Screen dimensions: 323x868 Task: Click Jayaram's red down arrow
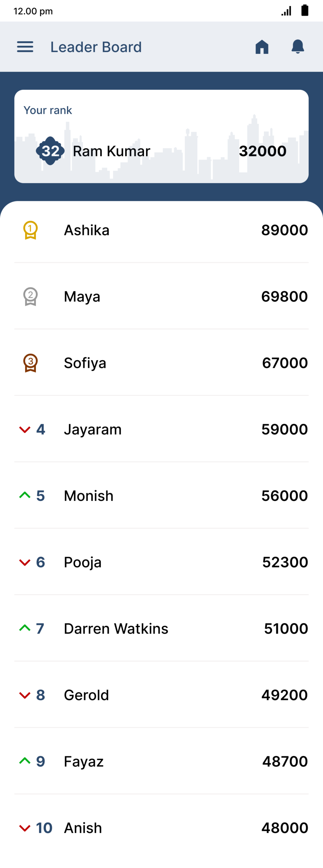[25, 430]
